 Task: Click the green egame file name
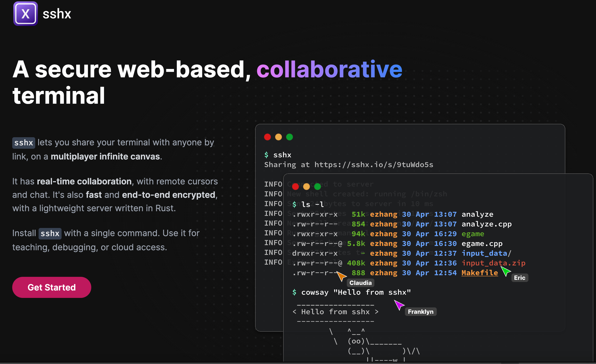pyautogui.click(x=473, y=234)
